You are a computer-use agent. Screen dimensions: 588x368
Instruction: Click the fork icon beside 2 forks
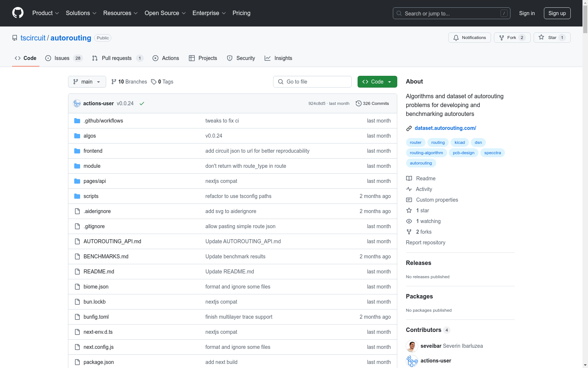coord(409,232)
